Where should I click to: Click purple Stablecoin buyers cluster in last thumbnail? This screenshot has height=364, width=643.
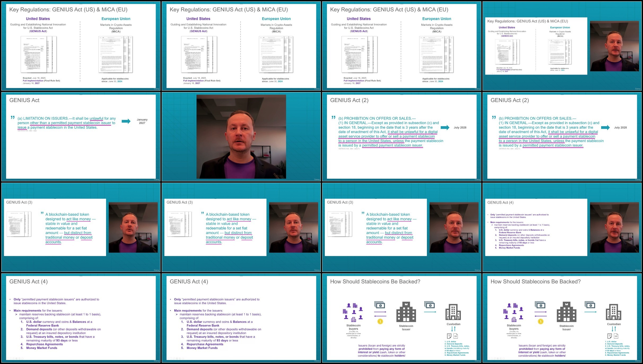[x=514, y=313]
